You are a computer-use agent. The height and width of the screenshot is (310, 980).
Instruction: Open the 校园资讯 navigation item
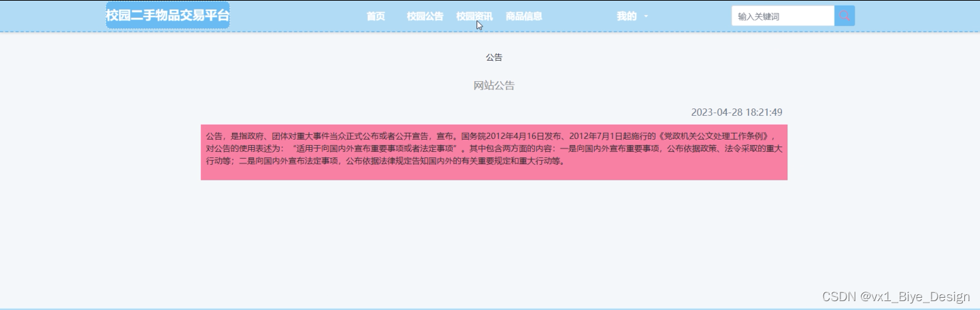tap(474, 16)
